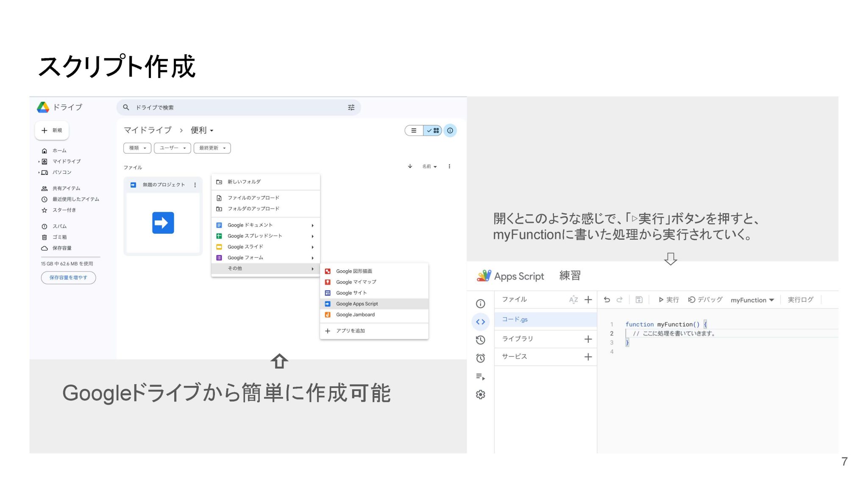Open project settings gear in Apps Script

click(x=480, y=395)
